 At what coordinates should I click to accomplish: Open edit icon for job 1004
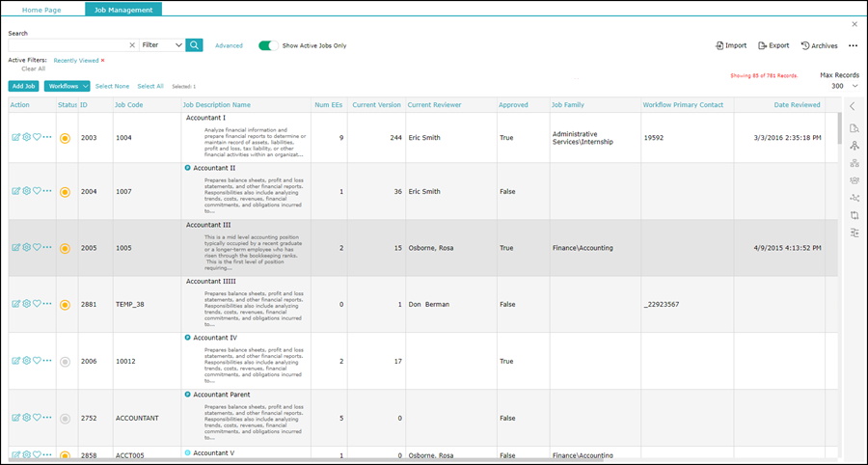pos(15,138)
